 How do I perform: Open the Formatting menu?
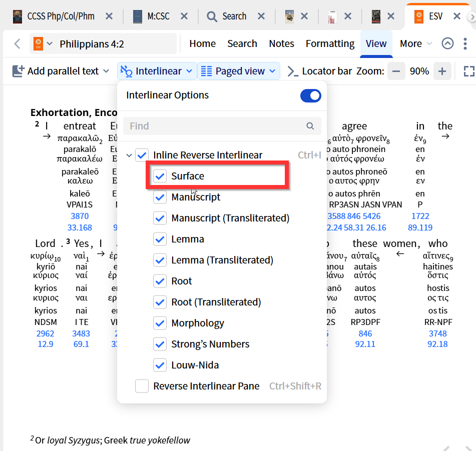[x=330, y=43]
